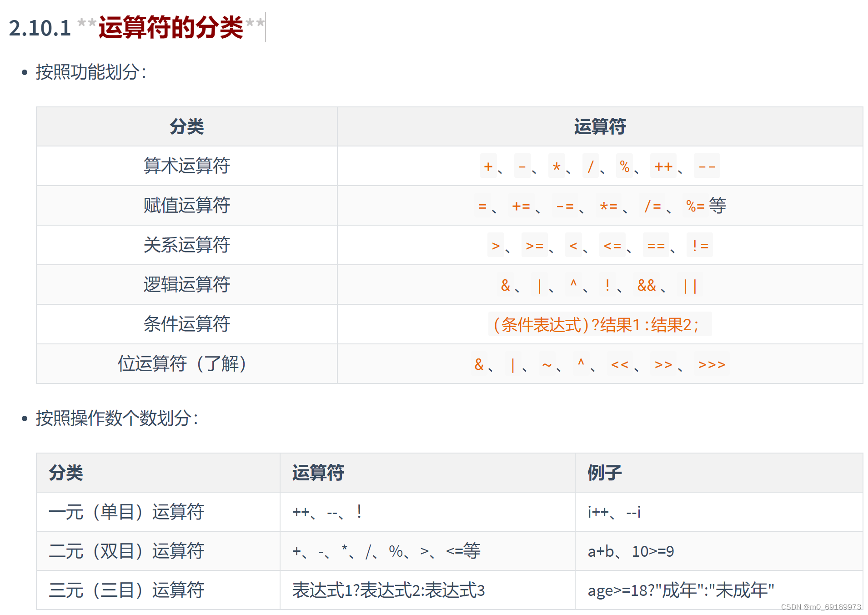Click the 分类 header of the first table

[x=186, y=127]
